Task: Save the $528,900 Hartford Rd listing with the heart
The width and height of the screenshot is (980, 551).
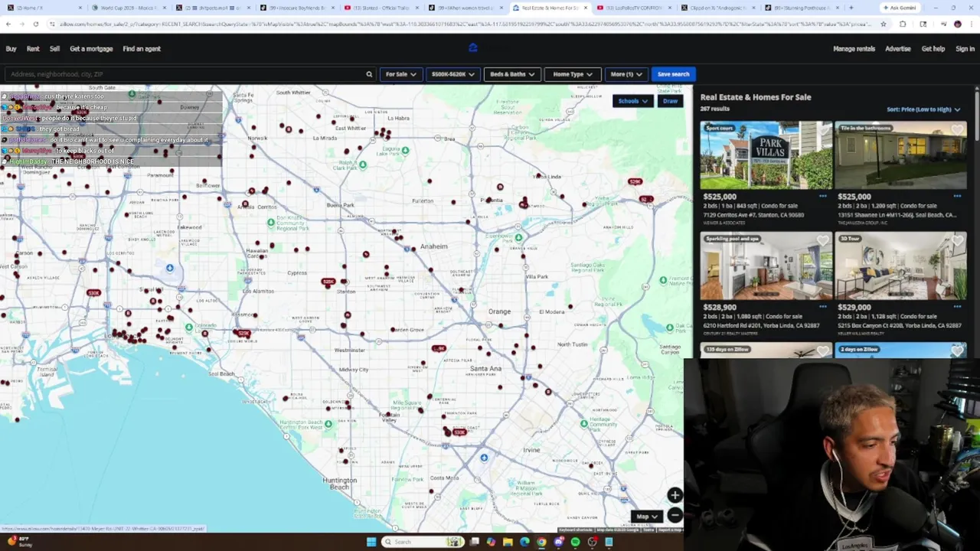Action: (x=823, y=241)
